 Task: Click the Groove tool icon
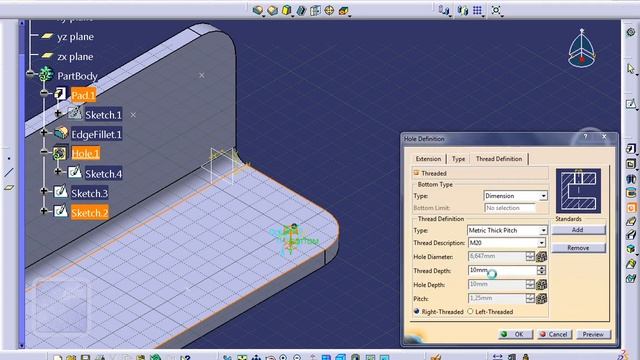point(631,193)
